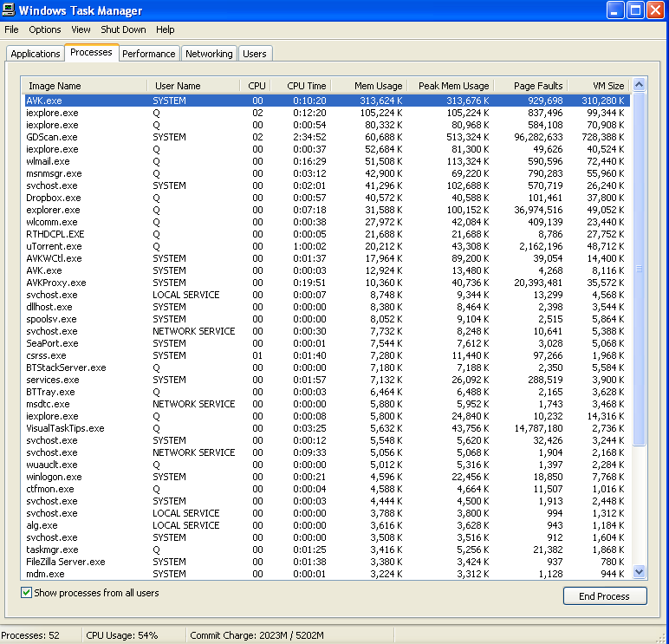Select the VisualTaskTips.exe process

coord(327,428)
